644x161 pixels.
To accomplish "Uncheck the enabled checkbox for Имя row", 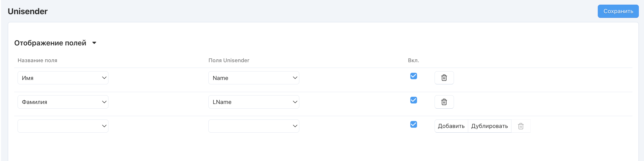I will [x=413, y=76].
